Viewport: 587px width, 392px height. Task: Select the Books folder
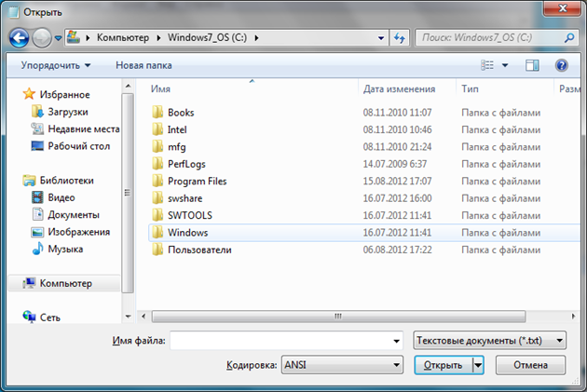pyautogui.click(x=181, y=112)
